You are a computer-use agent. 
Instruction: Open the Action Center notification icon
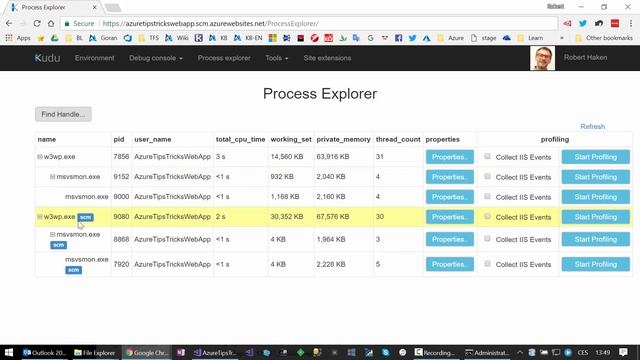(623, 352)
